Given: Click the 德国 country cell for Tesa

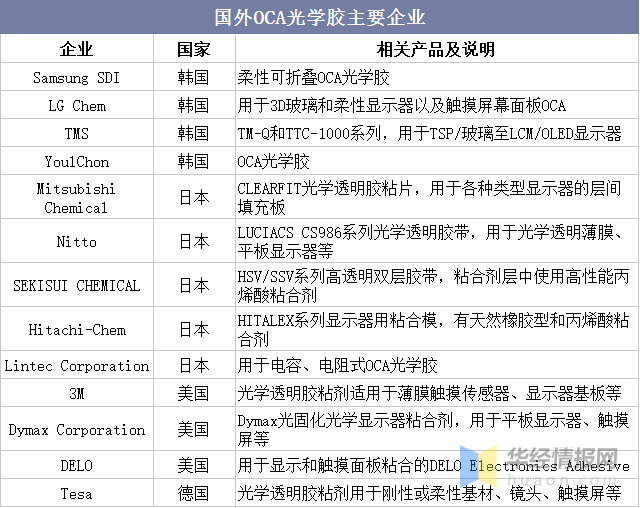Looking at the screenshot, I should 193,493.
